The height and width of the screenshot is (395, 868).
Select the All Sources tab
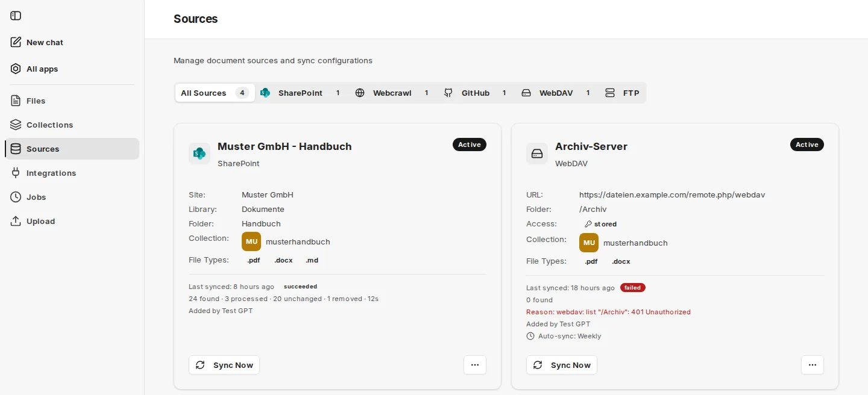pyautogui.click(x=215, y=93)
